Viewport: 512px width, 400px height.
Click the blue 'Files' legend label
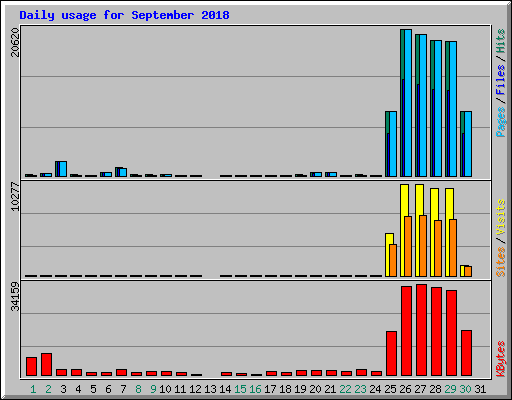click(x=500, y=79)
